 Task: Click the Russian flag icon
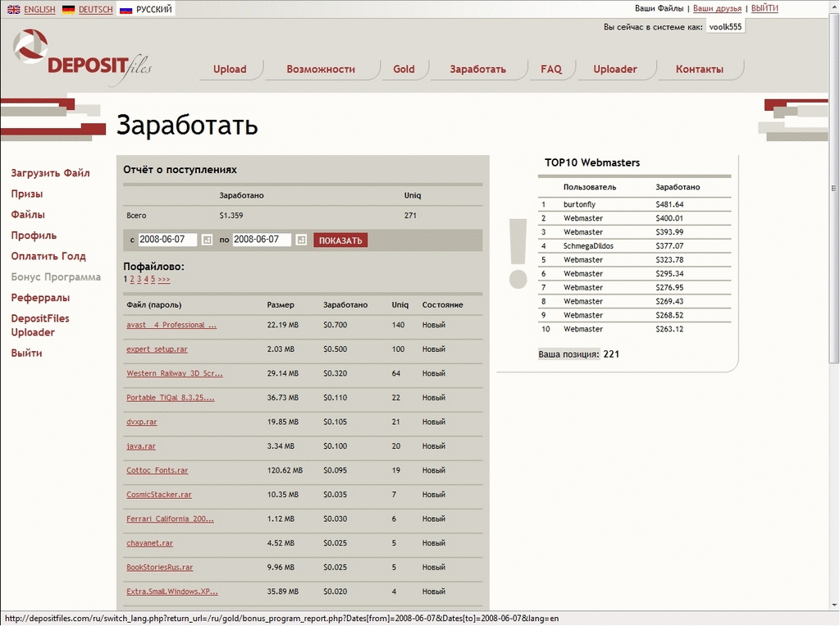coord(126,10)
